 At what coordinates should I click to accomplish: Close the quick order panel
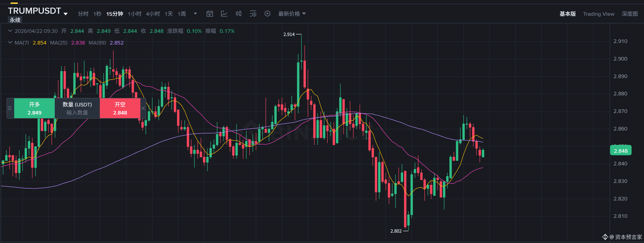[x=143, y=108]
